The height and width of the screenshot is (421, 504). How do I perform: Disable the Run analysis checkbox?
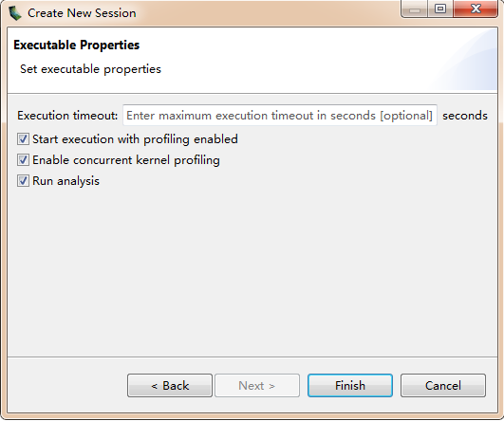click(x=23, y=181)
